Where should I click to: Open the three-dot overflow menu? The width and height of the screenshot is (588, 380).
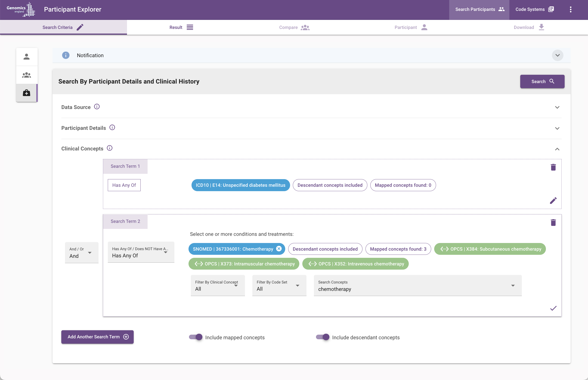(570, 9)
